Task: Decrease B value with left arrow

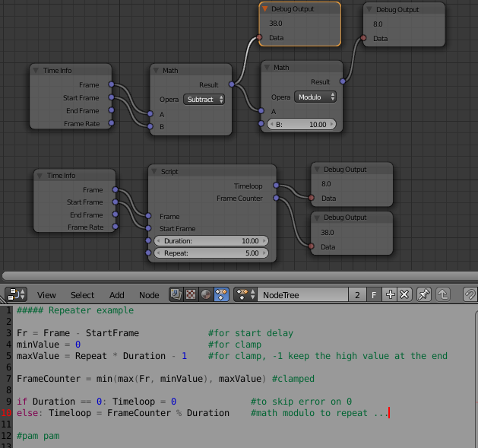Action: pyautogui.click(x=271, y=125)
